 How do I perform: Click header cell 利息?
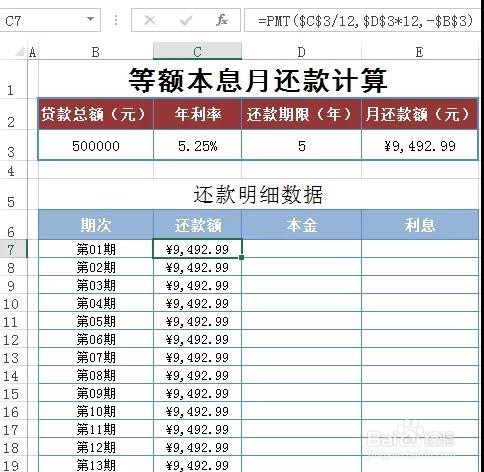(420, 225)
